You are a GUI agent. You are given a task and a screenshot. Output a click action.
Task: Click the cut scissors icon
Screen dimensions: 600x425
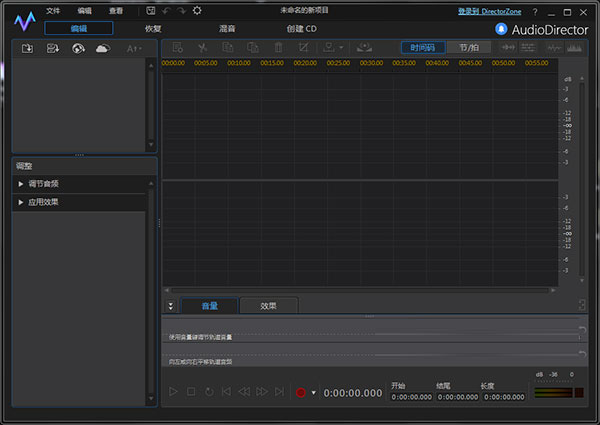click(202, 48)
